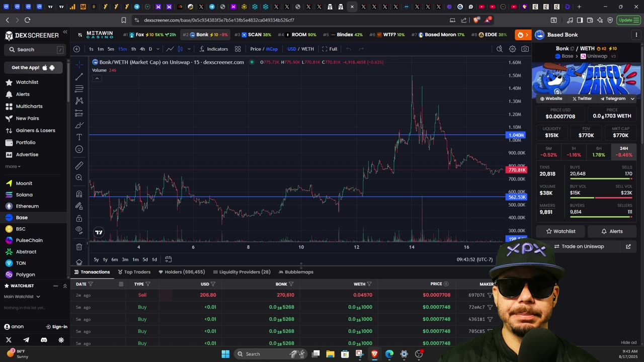Select the text annotation tool

[x=79, y=137]
